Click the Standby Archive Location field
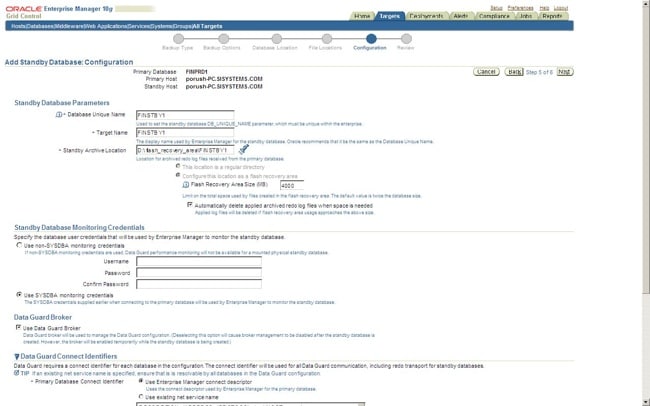Screen dimensions: 650x406 (185, 150)
